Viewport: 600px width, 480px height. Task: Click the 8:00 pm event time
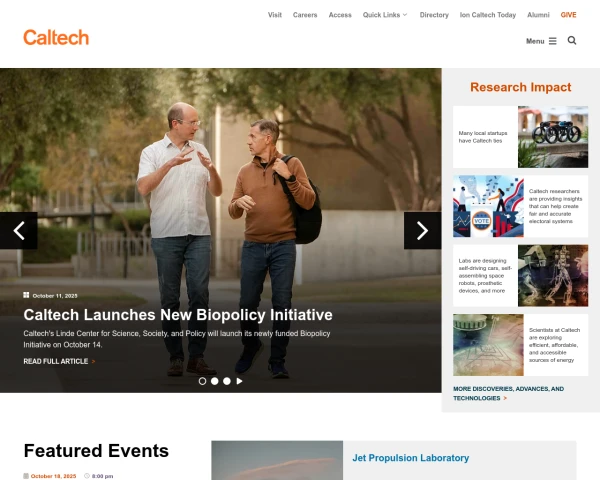pyautogui.click(x=102, y=476)
